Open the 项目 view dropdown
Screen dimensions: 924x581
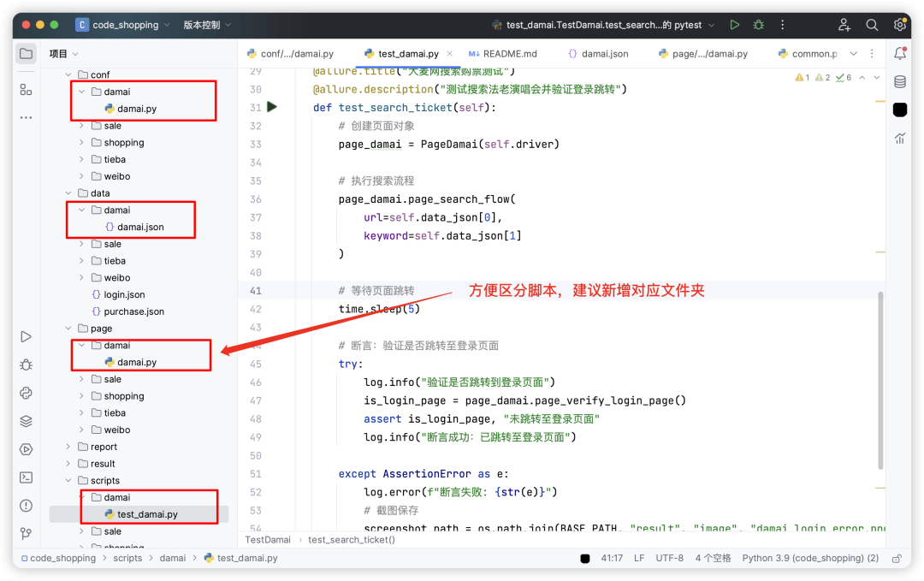(63, 54)
